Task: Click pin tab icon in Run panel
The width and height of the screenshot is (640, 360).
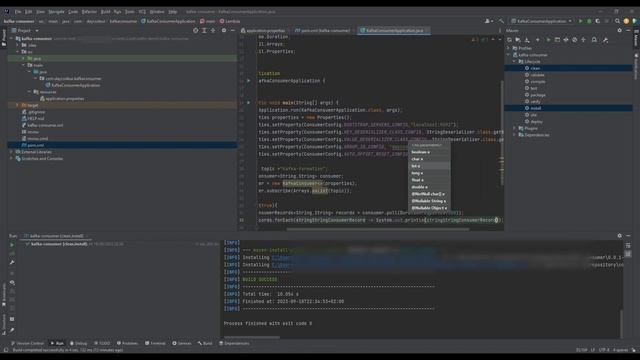Action: tap(12, 330)
